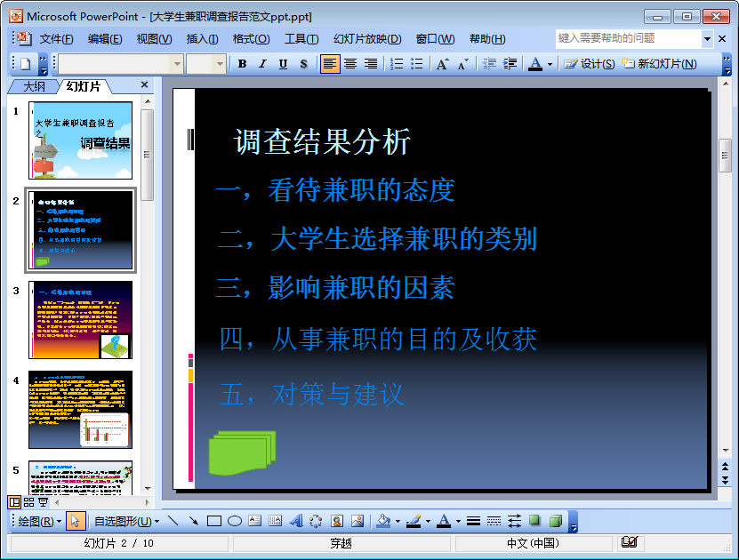Screen dimensions: 739x560
Task: Apply font color with A icon in formatting toolbar
Action: coord(535,64)
